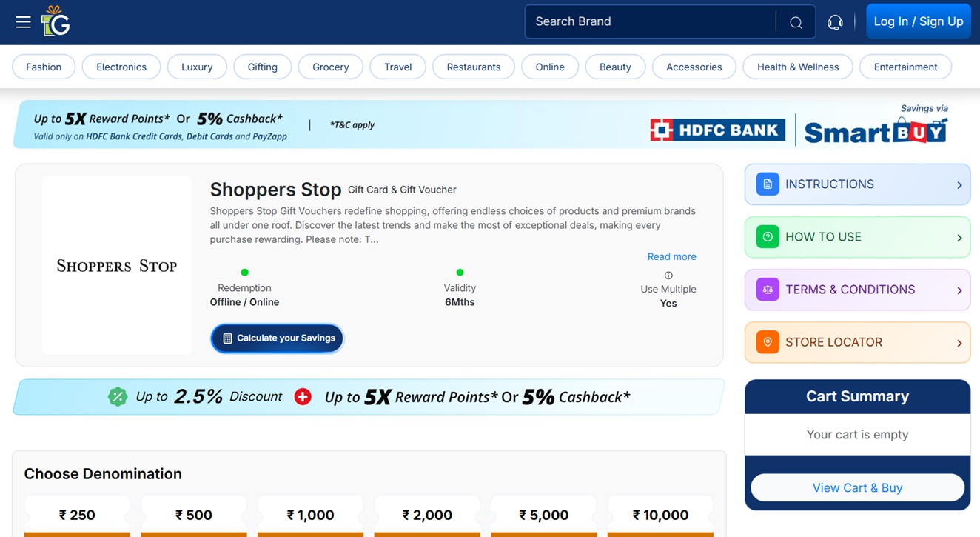
Task: Click the '*T&C apply' text in banner
Action: (352, 125)
